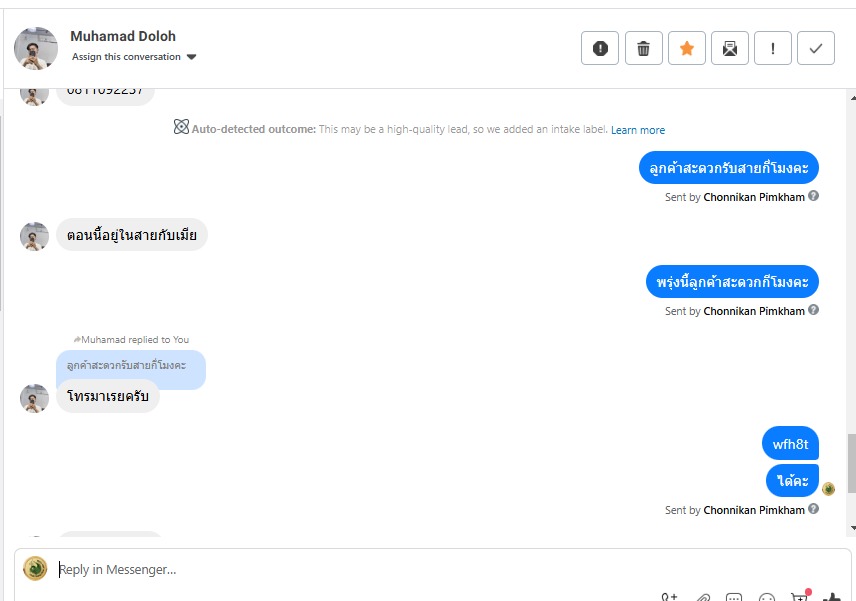Click the chat vertical scrollbar thumb
Image resolution: width=856 pixels, height=601 pixels.
click(x=851, y=463)
